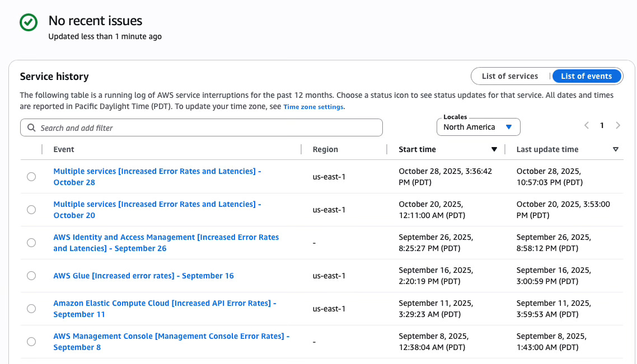Open Amazon Elastic Compute Cloud event link

[x=165, y=309]
